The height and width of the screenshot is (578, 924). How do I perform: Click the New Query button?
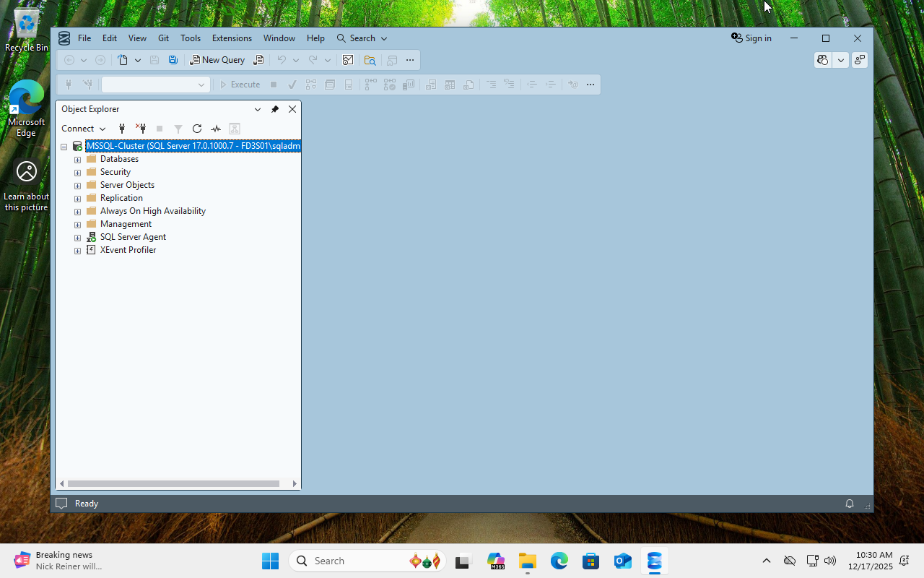(x=217, y=60)
